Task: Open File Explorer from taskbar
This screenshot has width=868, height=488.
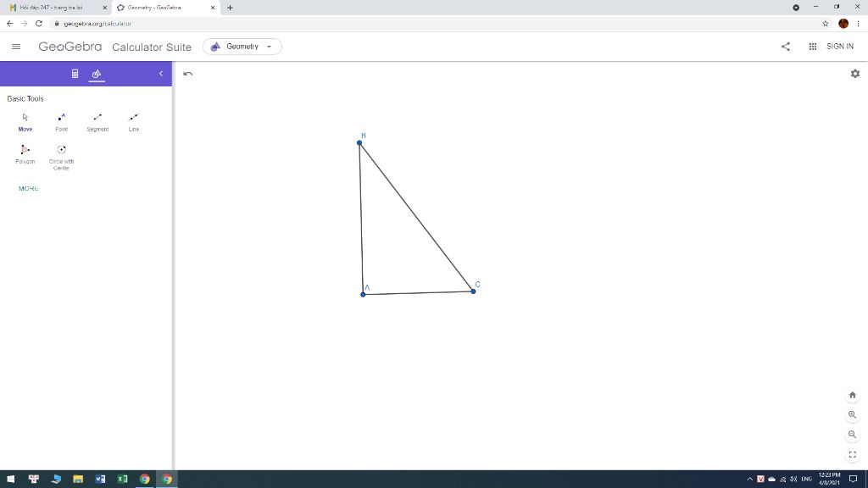Action: (x=78, y=480)
